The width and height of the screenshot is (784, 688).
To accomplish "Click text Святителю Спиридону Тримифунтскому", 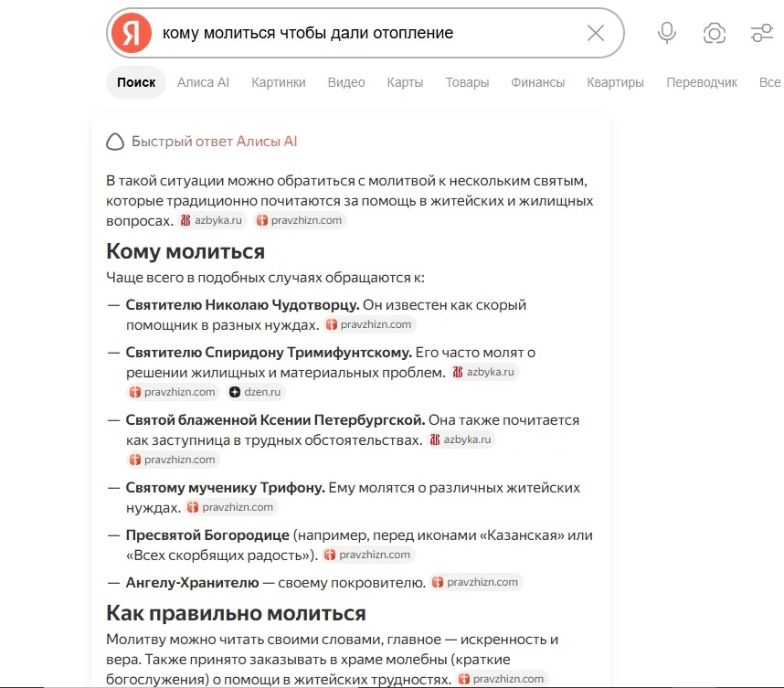I will pyautogui.click(x=269, y=352).
